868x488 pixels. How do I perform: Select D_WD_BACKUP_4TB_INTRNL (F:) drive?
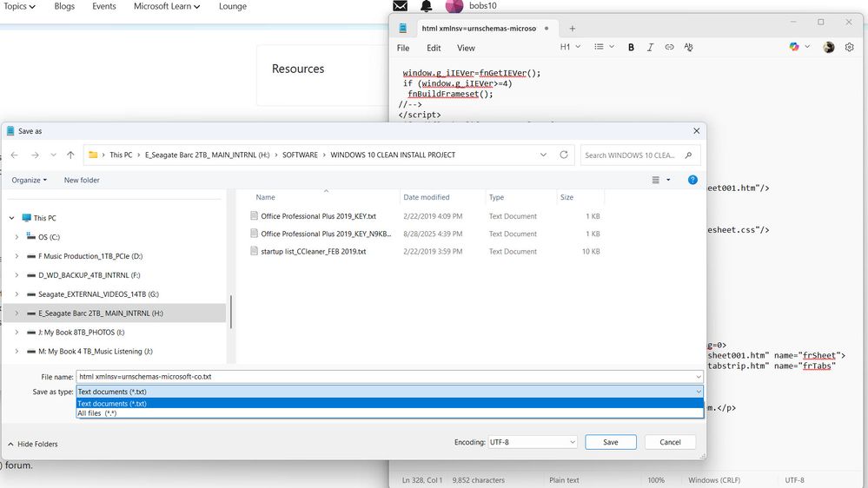click(x=89, y=275)
